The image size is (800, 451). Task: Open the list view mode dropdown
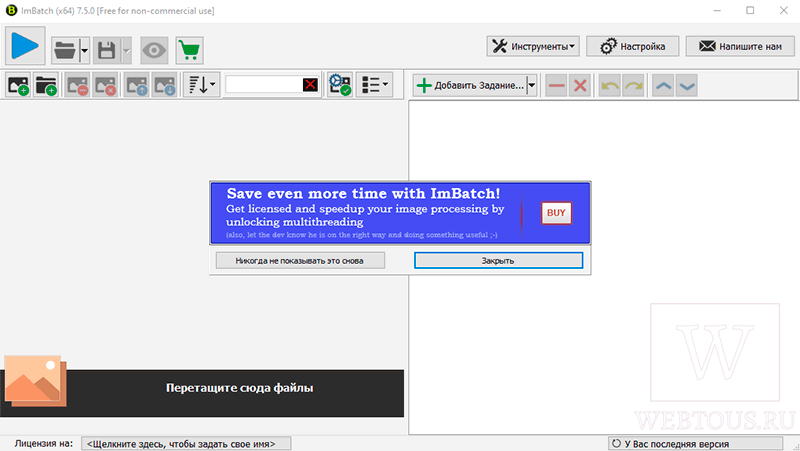[374, 85]
